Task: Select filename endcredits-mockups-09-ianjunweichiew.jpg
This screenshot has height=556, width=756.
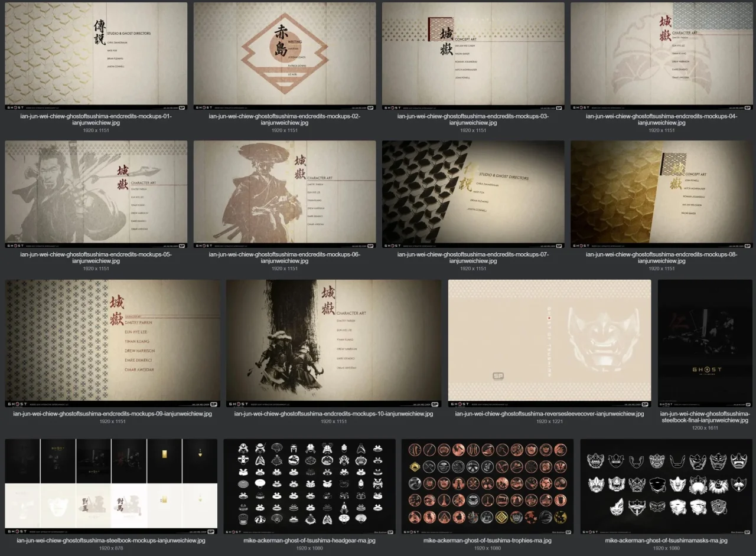Action: point(112,414)
